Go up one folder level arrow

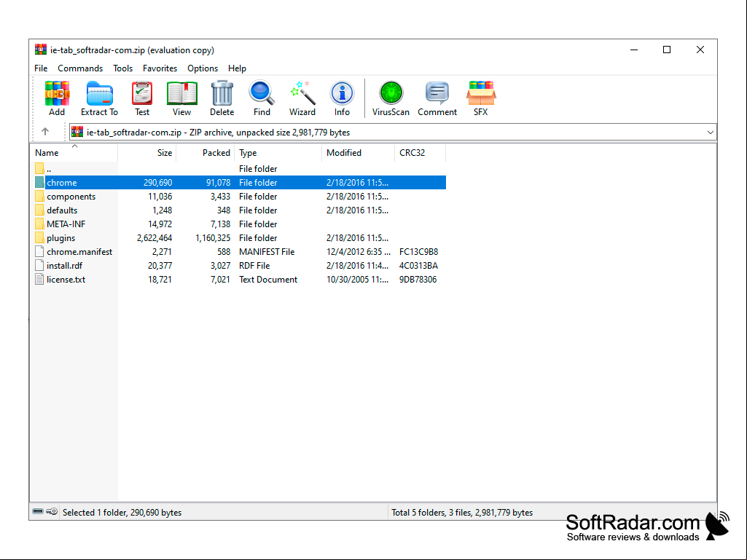[x=45, y=132]
